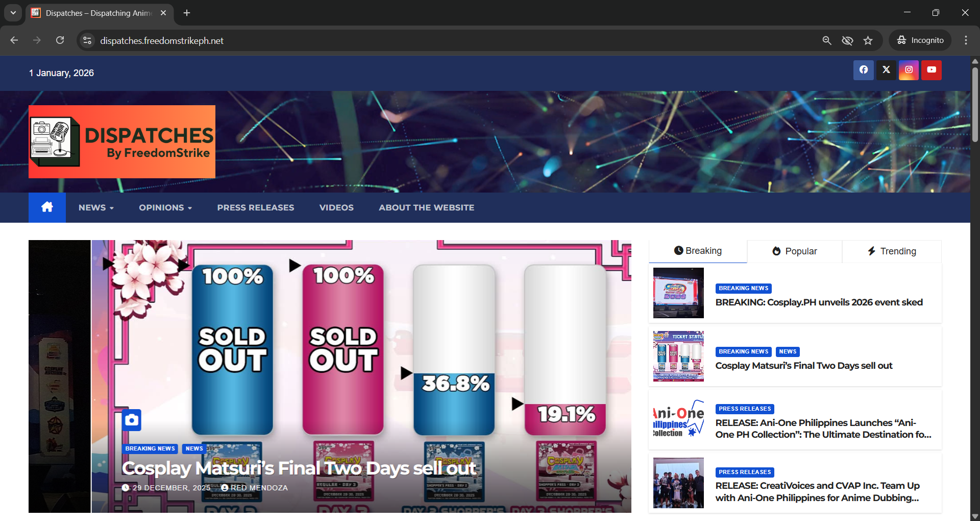
Task: Click the Incognito indicator button
Action: point(920,40)
